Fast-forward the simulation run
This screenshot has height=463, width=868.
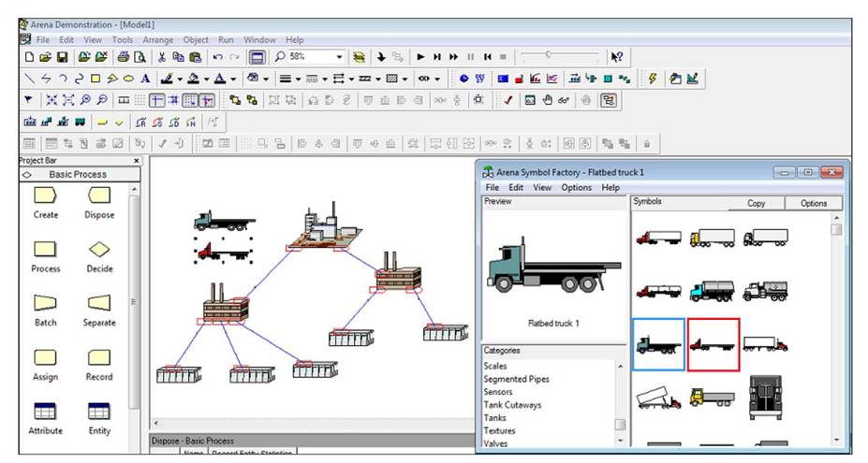tap(454, 56)
